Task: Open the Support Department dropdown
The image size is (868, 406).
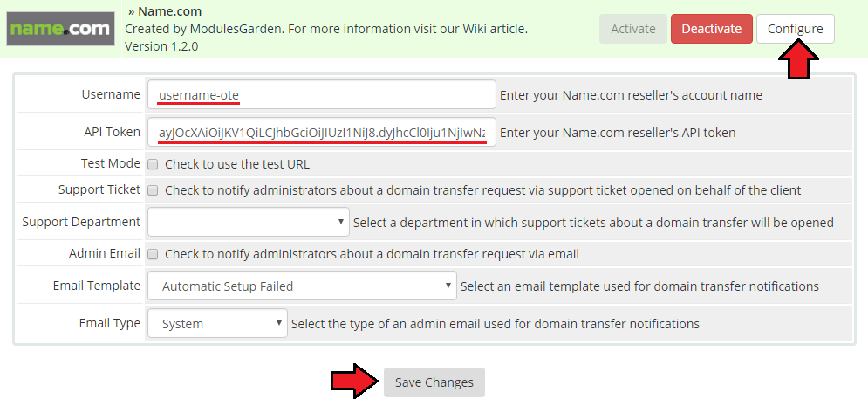Action: [x=249, y=222]
